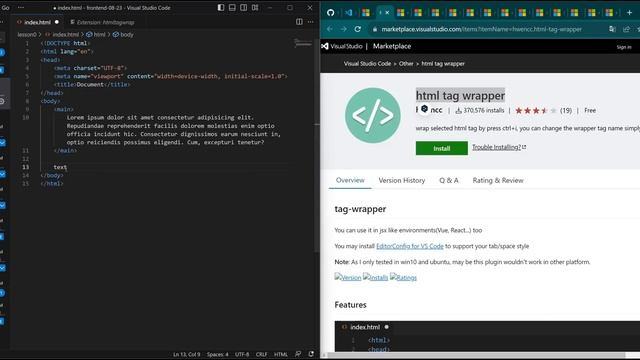Toggle primary side bar layout icon in VS Code
The image size is (640, 360).
[221, 7]
